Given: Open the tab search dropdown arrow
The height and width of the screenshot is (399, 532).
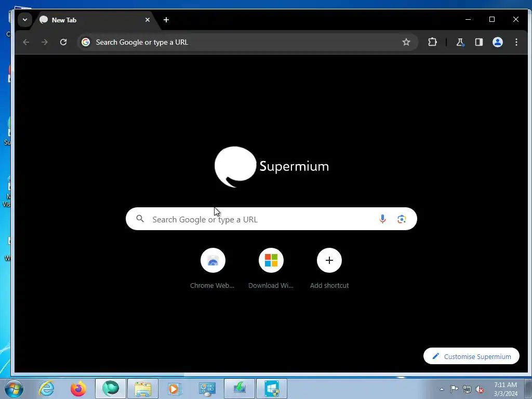Looking at the screenshot, I should pos(25,20).
